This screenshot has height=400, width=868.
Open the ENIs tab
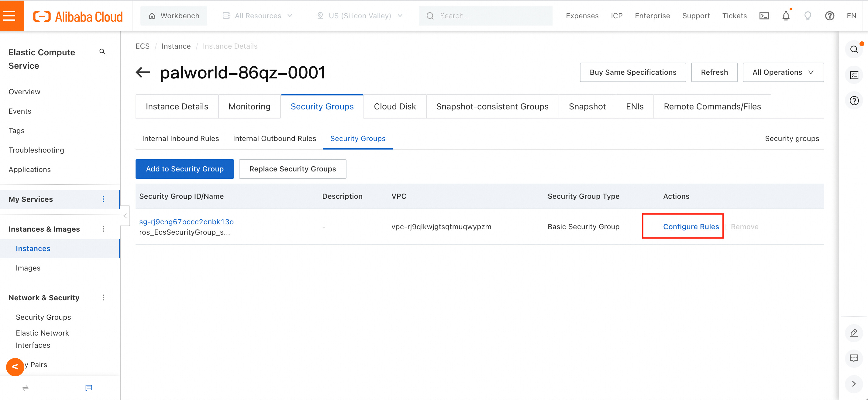coord(635,106)
